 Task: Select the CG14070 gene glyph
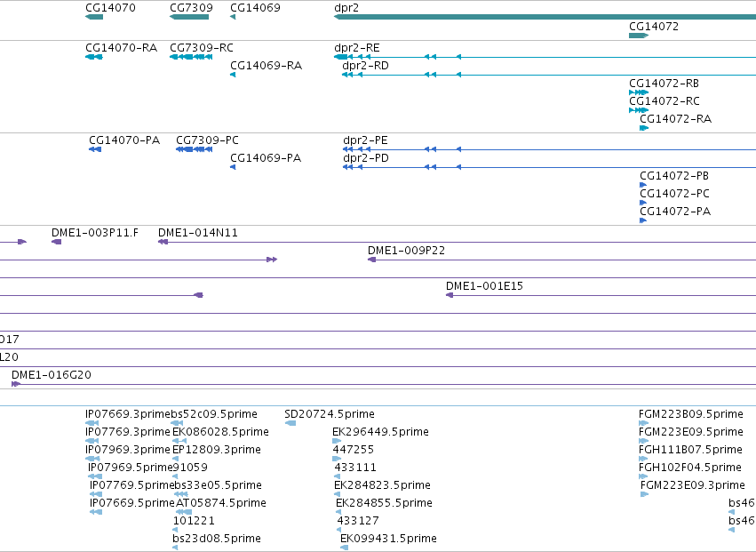pyautogui.click(x=94, y=17)
